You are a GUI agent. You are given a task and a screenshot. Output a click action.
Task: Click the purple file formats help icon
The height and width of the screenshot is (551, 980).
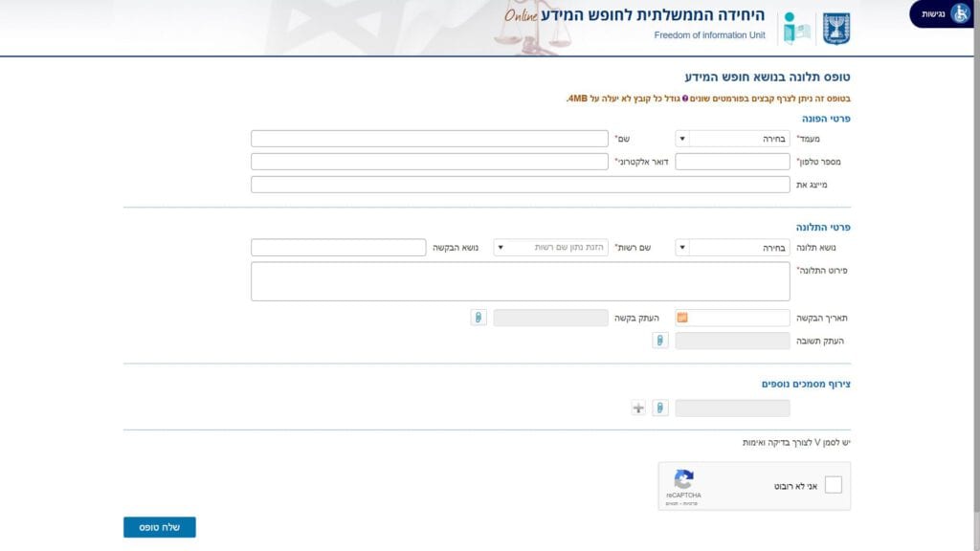pyautogui.click(x=685, y=99)
